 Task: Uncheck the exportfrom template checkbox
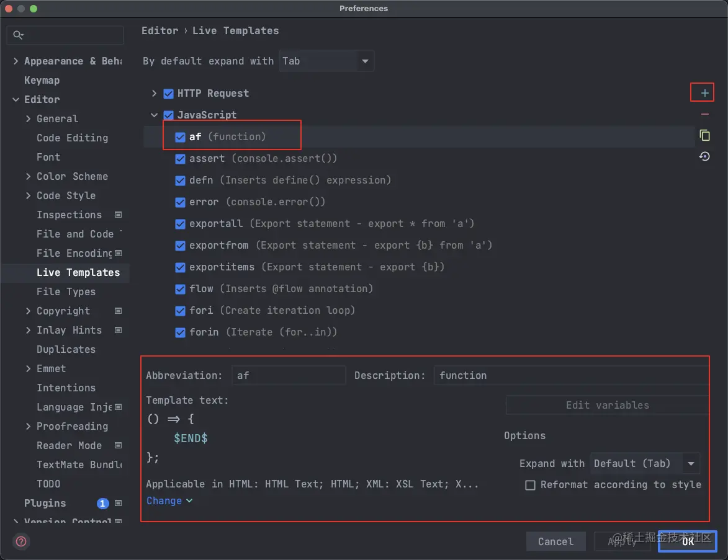180,246
